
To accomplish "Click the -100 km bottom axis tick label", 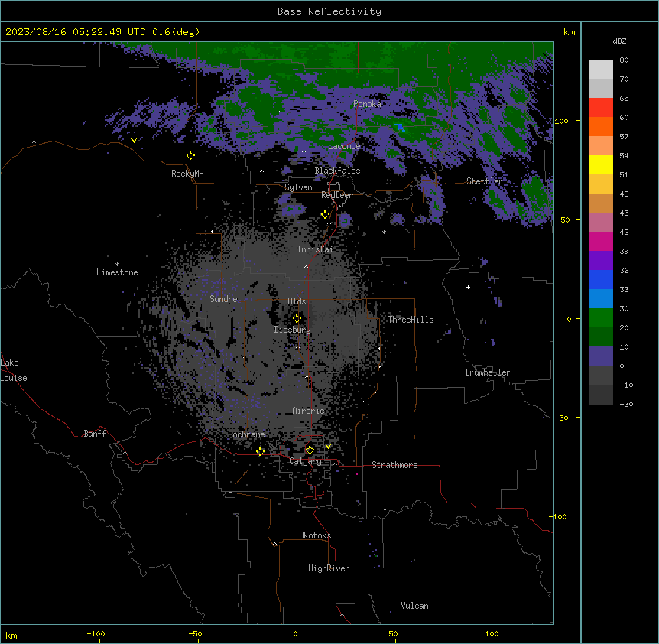I will point(96,633).
